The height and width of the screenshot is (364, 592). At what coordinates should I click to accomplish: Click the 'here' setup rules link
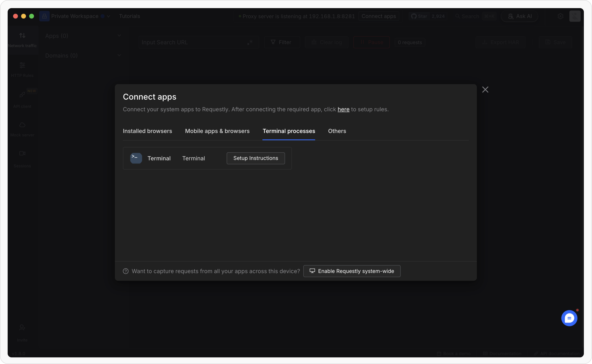(x=343, y=109)
